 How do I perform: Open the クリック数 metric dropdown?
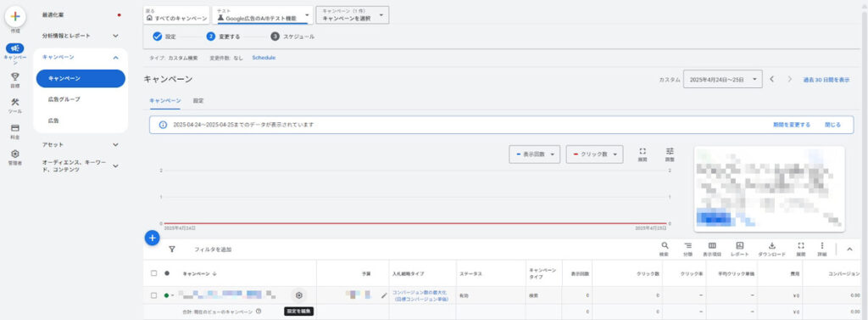(594, 154)
